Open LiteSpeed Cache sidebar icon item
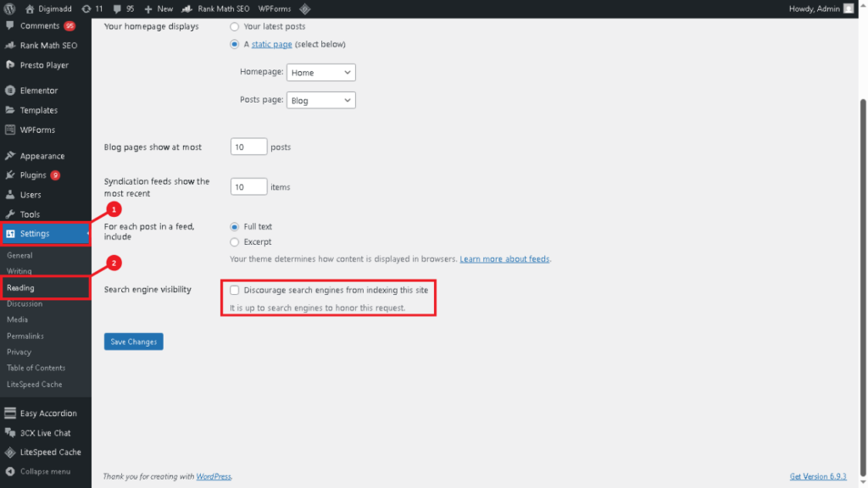Viewport: 868px width, 488px height. [10, 452]
